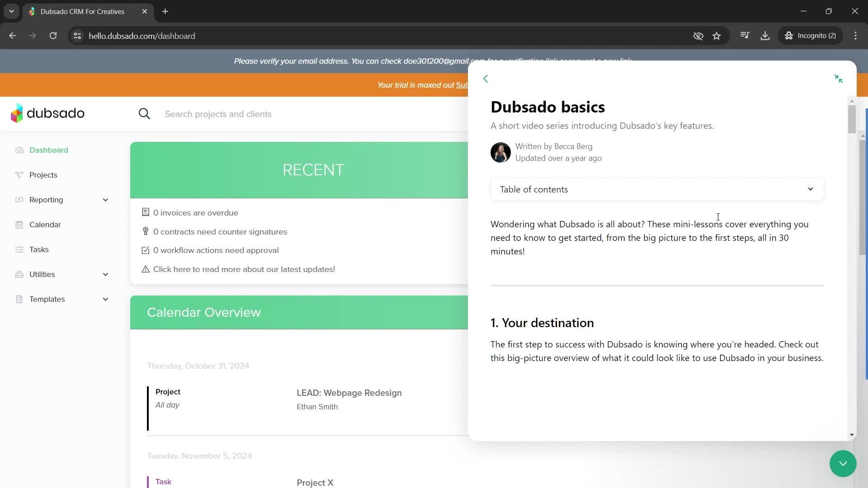Click the latest updates warning icon
Viewport: 868px width, 488px height.
pos(146,269)
